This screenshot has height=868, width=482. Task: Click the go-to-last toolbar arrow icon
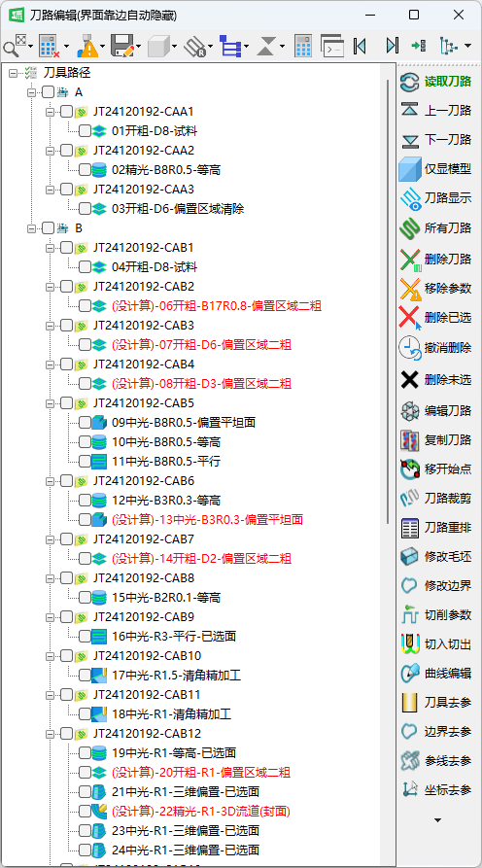(392, 46)
